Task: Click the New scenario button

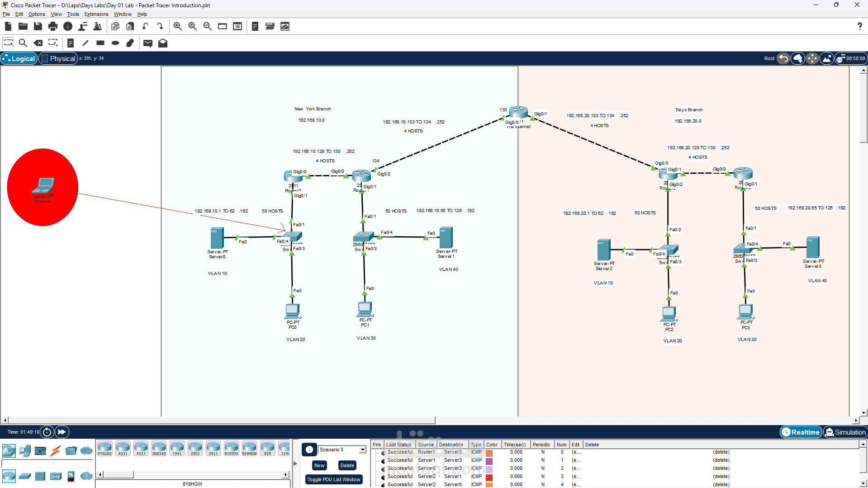Action: pyautogui.click(x=319, y=465)
